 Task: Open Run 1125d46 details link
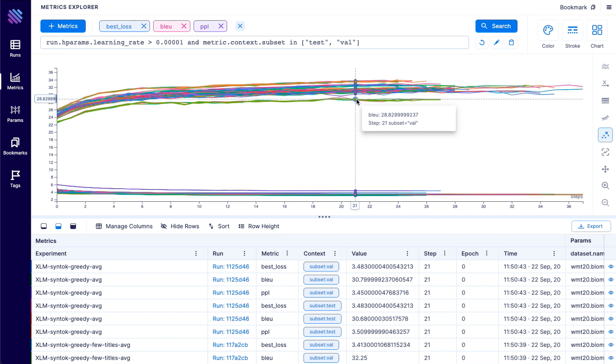[231, 266]
